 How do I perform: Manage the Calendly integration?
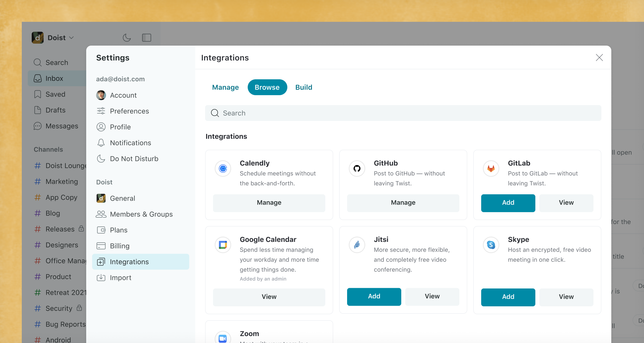coord(269,203)
